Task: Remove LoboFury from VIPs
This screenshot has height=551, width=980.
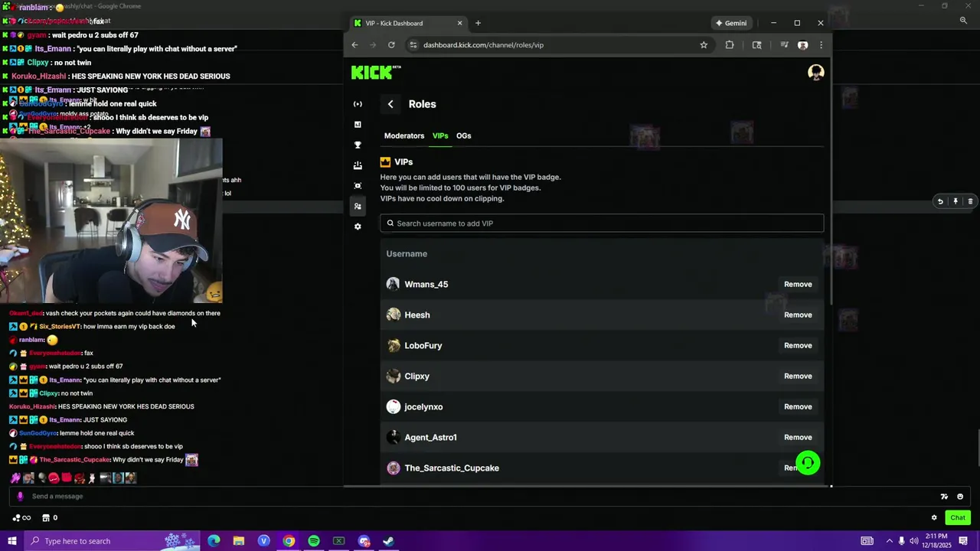Action: 798,345
